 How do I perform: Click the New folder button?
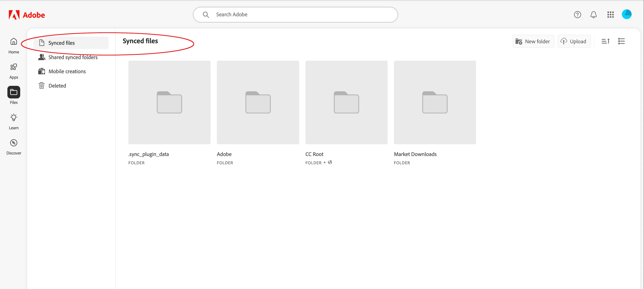click(533, 41)
